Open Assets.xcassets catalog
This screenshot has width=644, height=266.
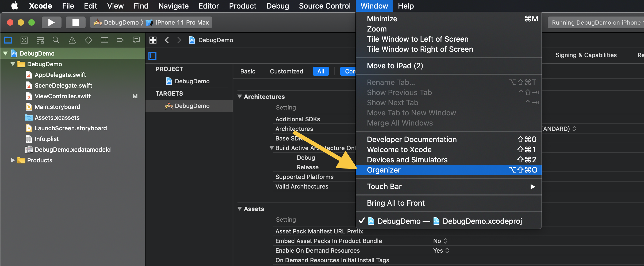pyautogui.click(x=57, y=118)
